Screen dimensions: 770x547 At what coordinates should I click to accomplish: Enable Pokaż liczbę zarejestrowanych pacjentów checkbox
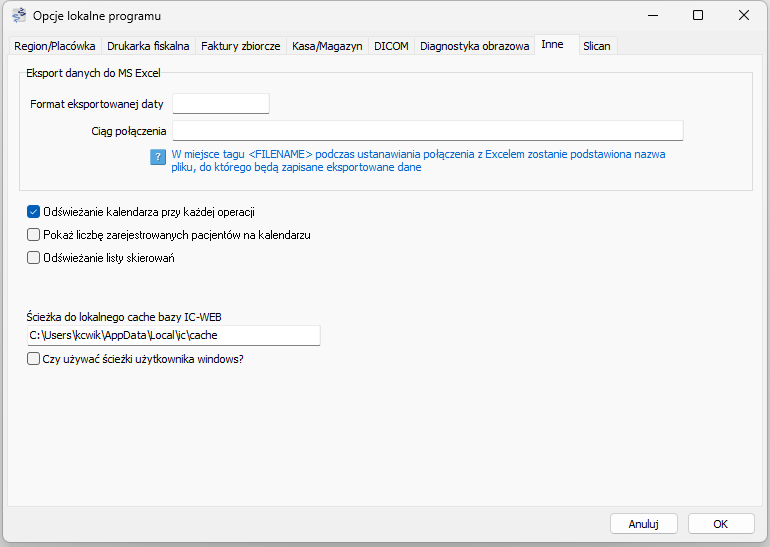point(33,235)
